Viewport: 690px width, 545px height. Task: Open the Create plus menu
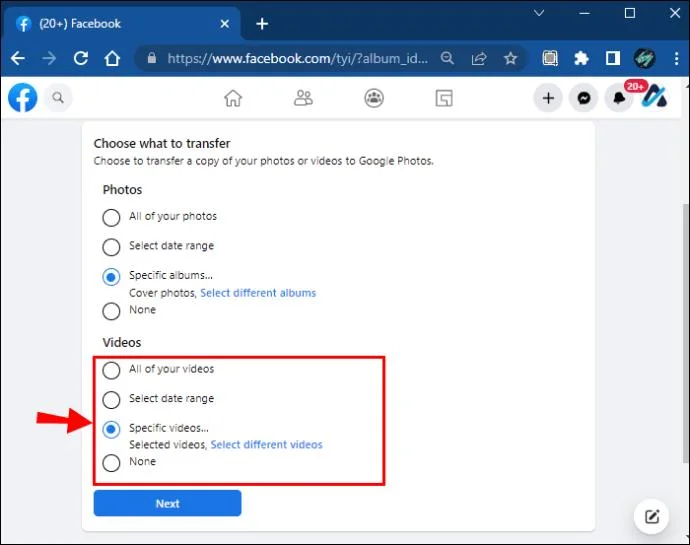(x=548, y=98)
